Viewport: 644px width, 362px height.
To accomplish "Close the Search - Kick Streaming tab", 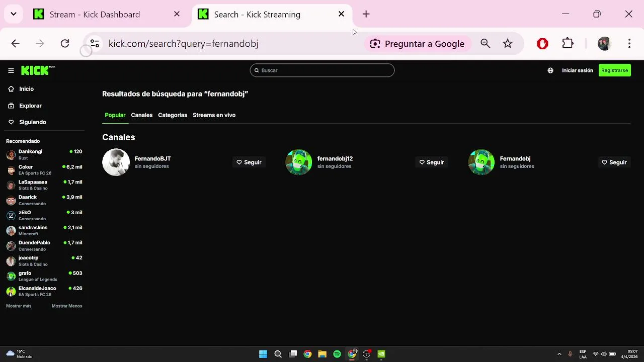I will click(x=341, y=14).
